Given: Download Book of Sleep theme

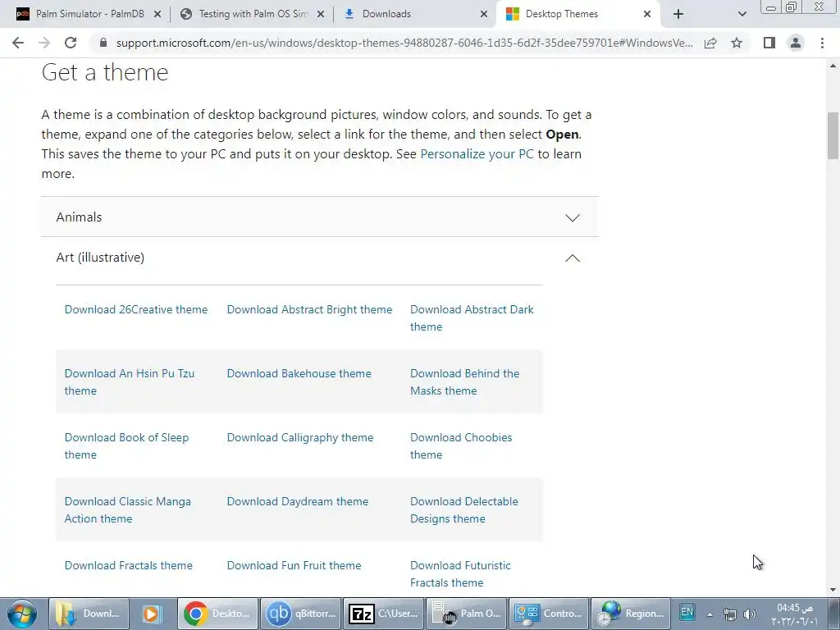Looking at the screenshot, I should (126, 445).
